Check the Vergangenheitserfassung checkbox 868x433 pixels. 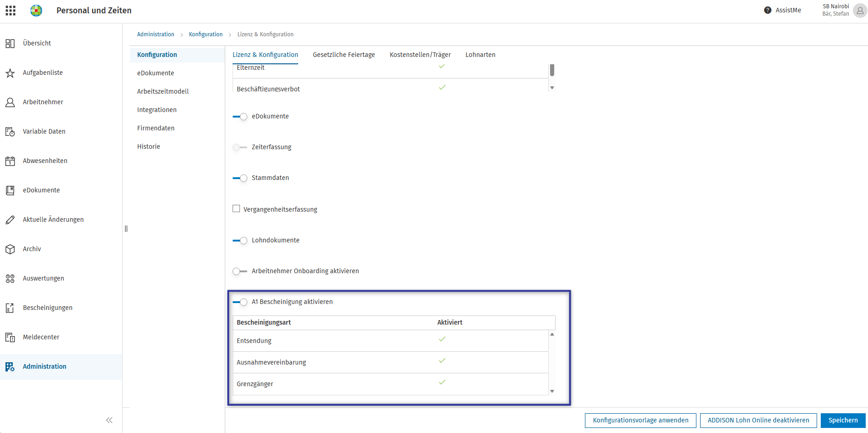click(236, 209)
